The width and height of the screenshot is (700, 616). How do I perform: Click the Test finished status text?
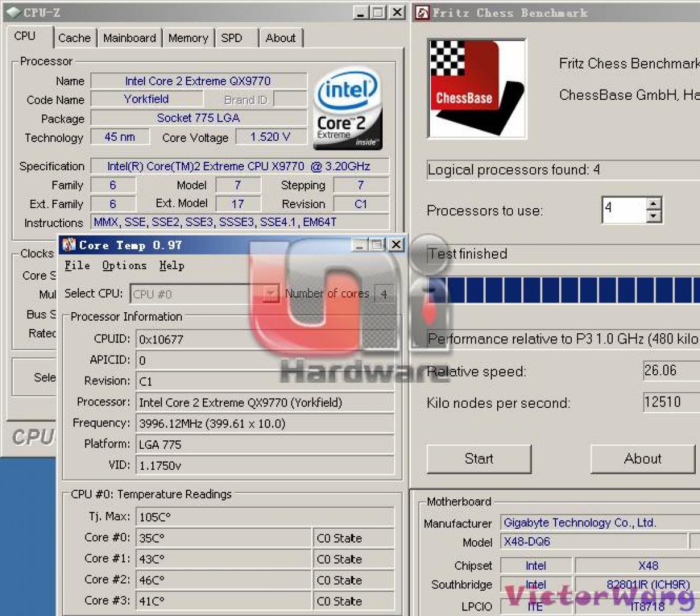[468, 254]
